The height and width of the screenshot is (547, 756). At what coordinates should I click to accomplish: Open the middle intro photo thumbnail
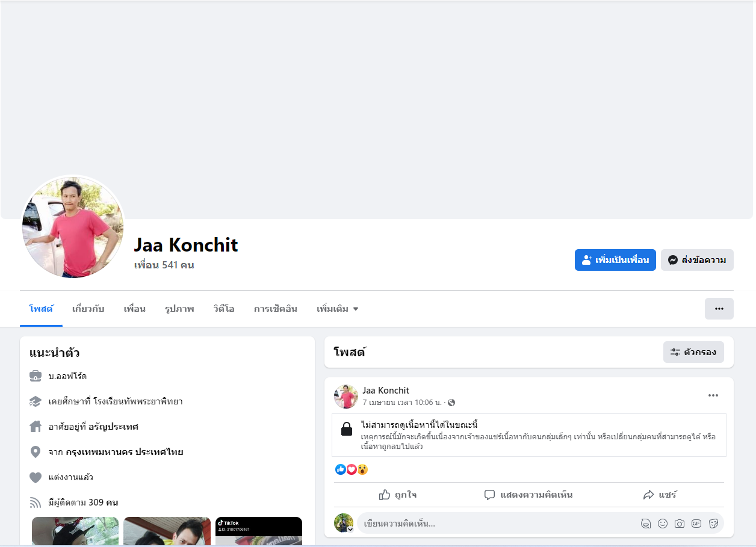[167, 531]
